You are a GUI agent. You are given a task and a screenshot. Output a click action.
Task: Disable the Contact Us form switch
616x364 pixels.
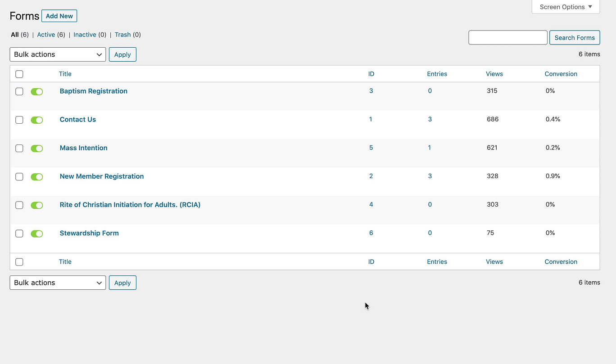coord(37,120)
